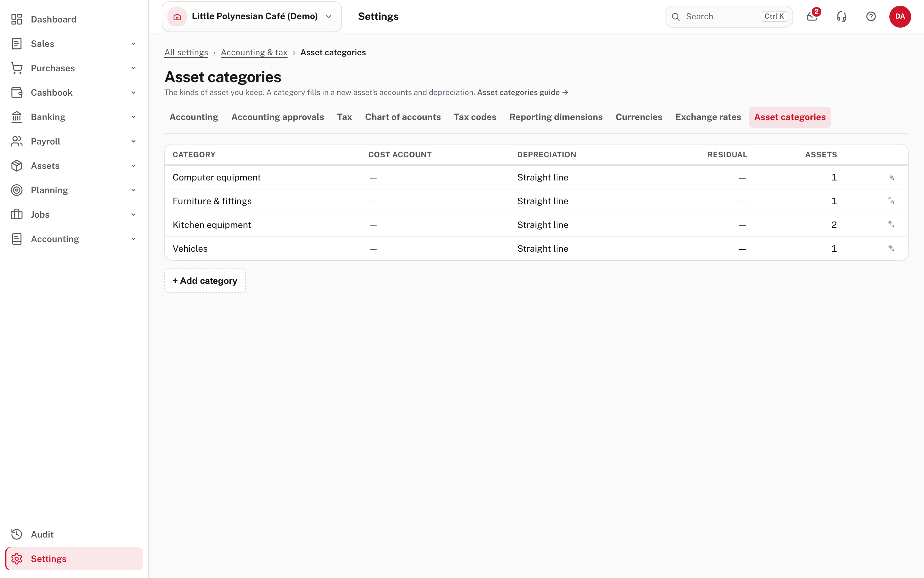
Task: Click the Accounting ledger icon
Action: 16,239
